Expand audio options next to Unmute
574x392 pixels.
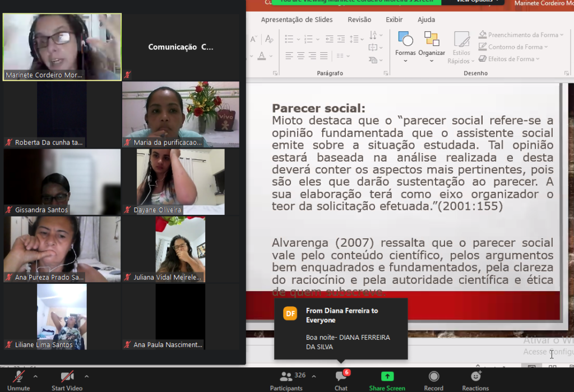coord(35,376)
